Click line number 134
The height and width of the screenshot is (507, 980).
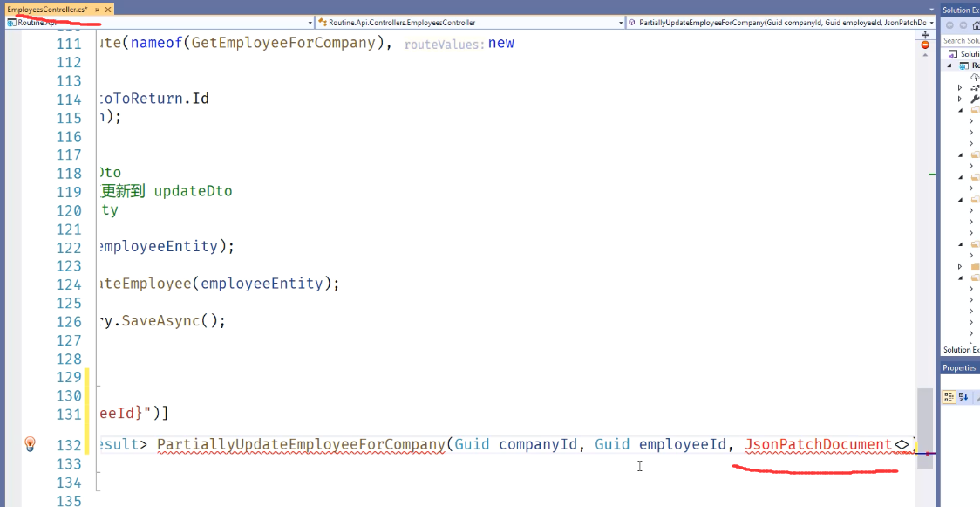[x=69, y=483]
